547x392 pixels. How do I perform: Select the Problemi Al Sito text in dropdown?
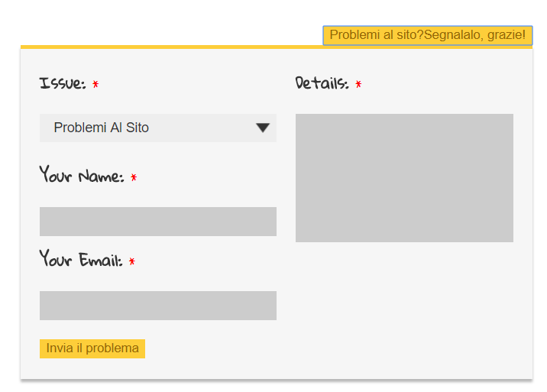click(101, 128)
